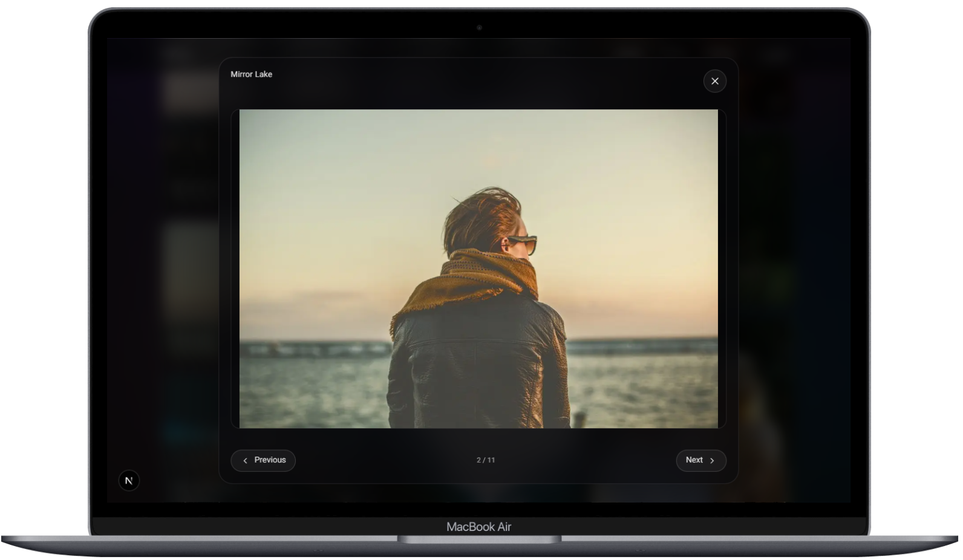Click the 2 / 11 image counter
This screenshot has height=560, width=963.
tap(486, 460)
